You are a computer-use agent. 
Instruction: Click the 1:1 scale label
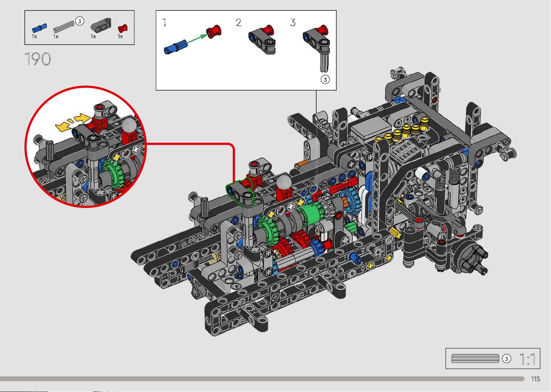point(528,359)
